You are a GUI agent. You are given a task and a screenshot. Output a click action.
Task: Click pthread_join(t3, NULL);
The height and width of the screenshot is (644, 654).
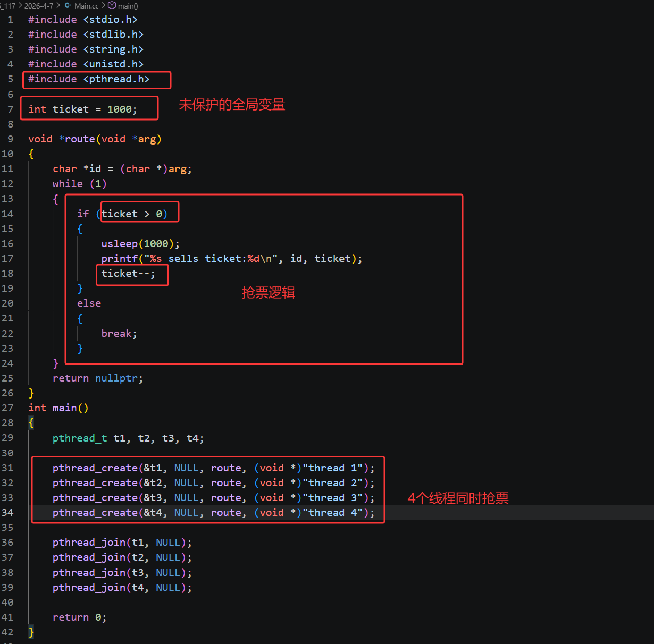(122, 573)
